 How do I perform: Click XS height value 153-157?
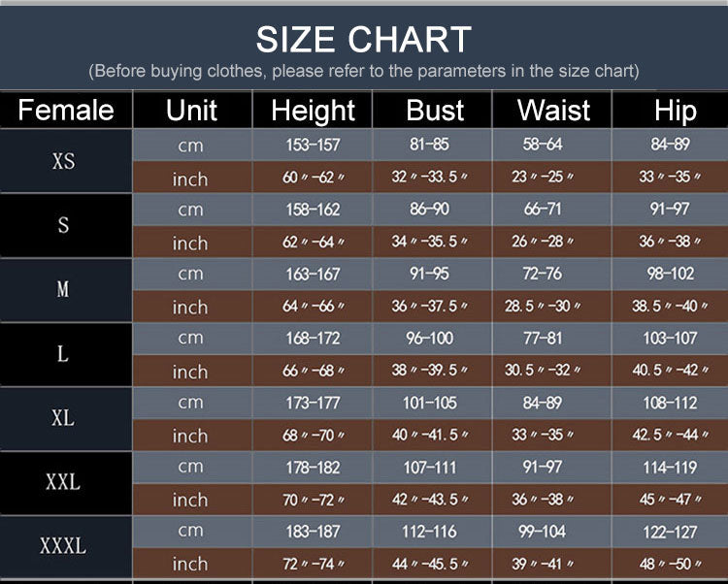pyautogui.click(x=313, y=145)
